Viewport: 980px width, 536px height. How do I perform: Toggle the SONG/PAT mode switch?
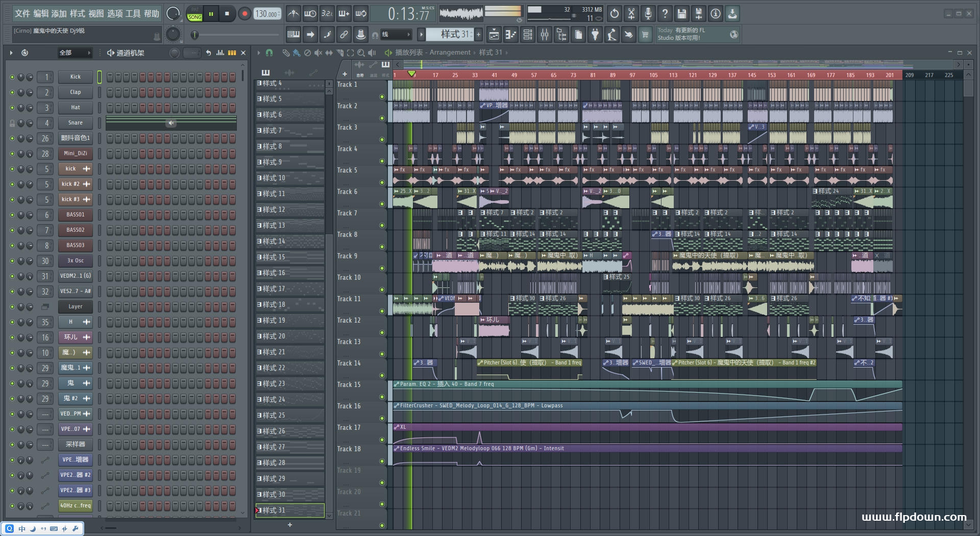coord(194,14)
